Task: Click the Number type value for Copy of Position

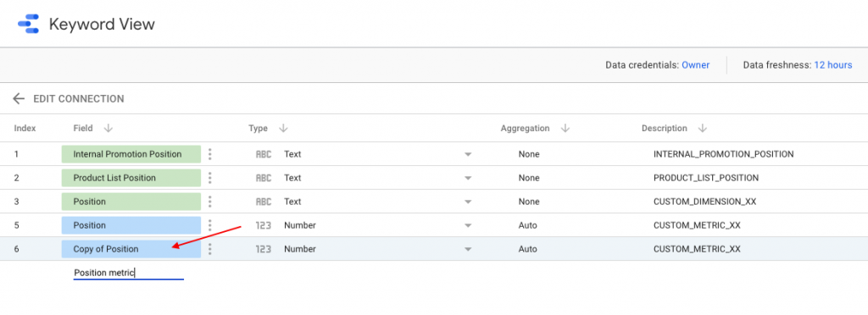Action: [x=300, y=249]
